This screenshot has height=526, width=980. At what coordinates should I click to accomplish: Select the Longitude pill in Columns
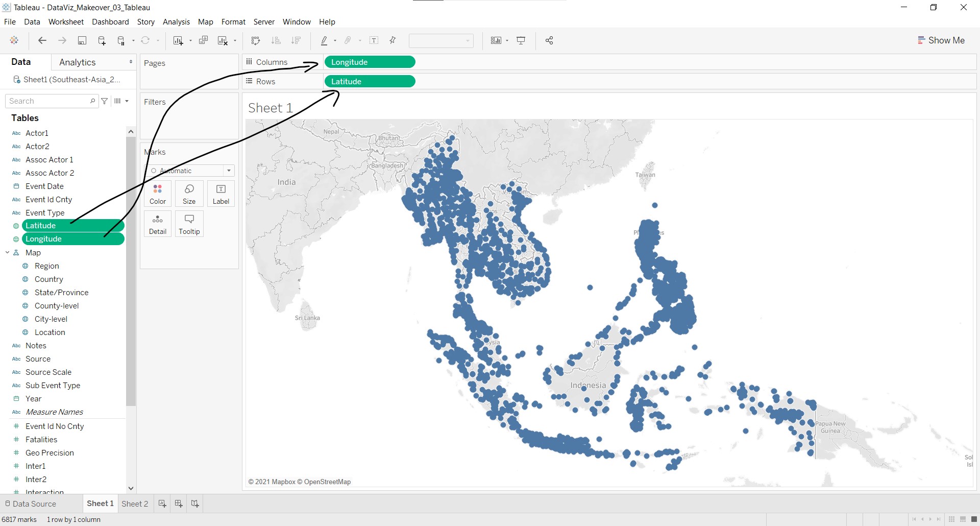click(370, 62)
